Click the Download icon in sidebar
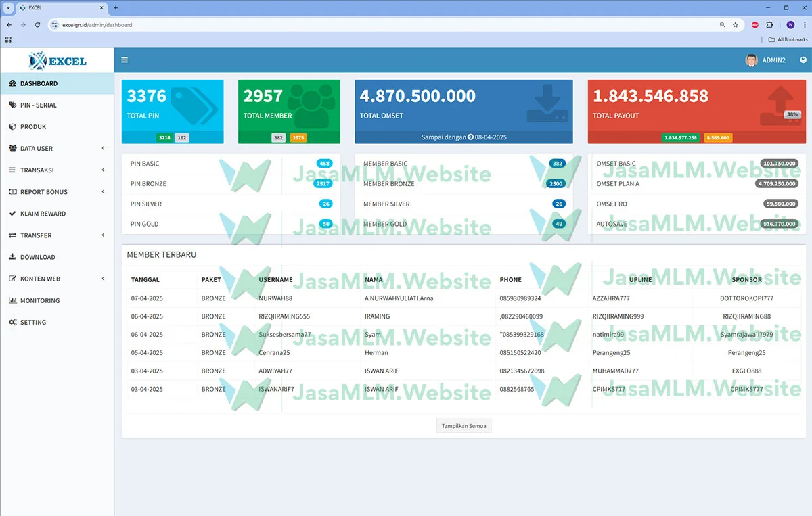This screenshot has width=812, height=516. [13, 257]
